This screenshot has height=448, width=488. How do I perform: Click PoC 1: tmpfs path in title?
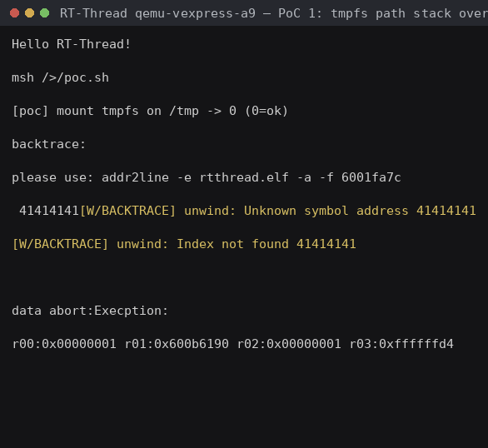341,13
